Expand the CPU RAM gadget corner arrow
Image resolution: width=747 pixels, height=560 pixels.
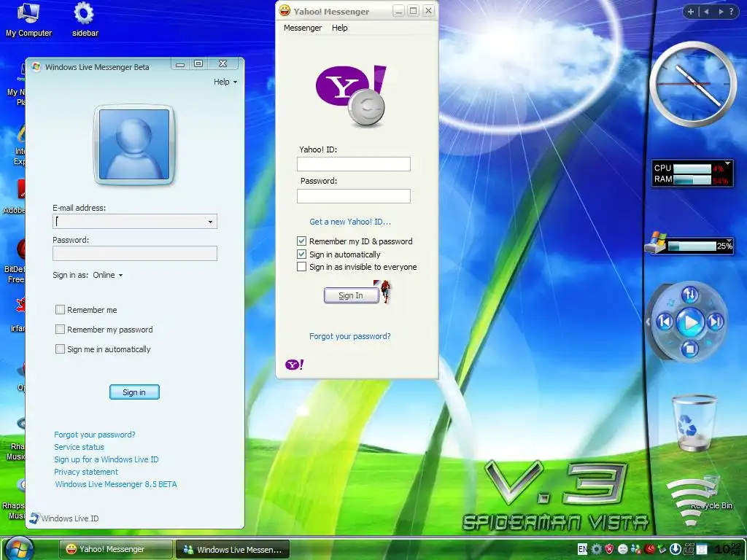pos(727,163)
